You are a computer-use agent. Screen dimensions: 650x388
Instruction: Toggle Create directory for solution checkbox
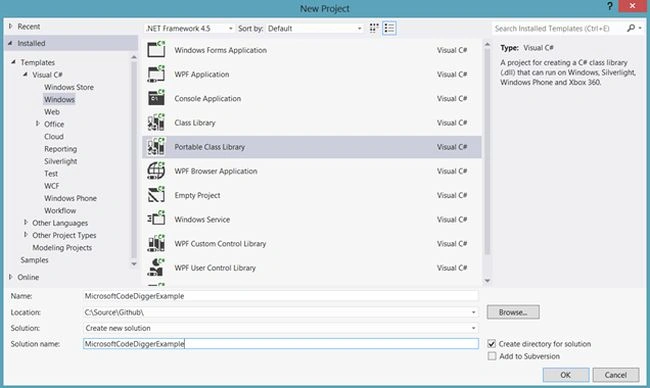[492, 344]
